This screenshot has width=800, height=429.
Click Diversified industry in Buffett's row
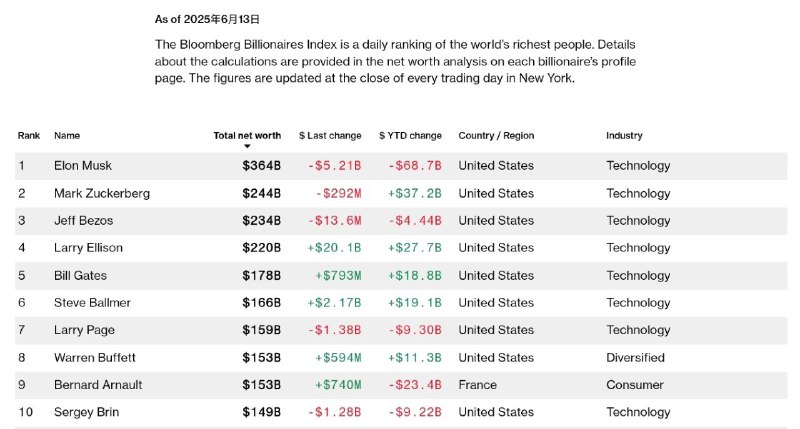635,358
